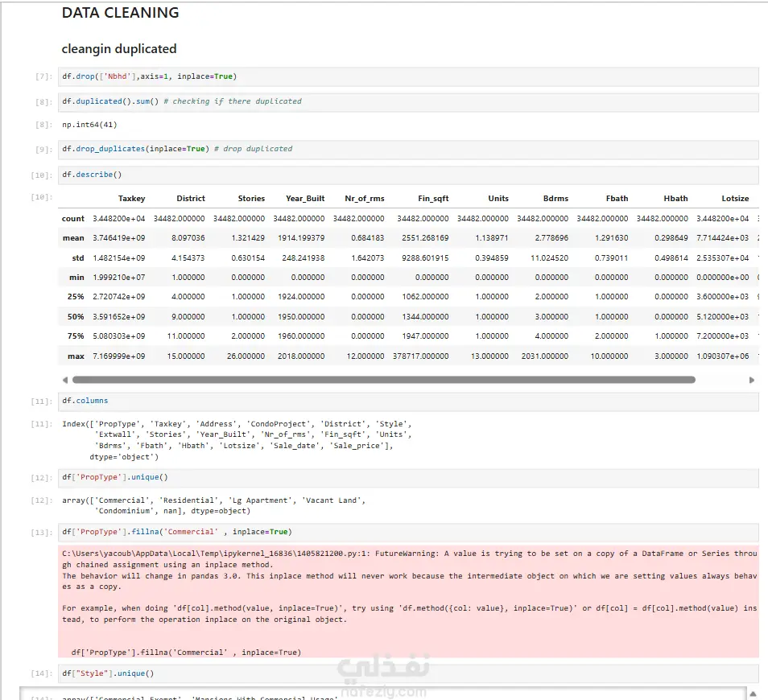The height and width of the screenshot is (700, 768).
Task: Click the '25%' row label
Action: (76, 297)
